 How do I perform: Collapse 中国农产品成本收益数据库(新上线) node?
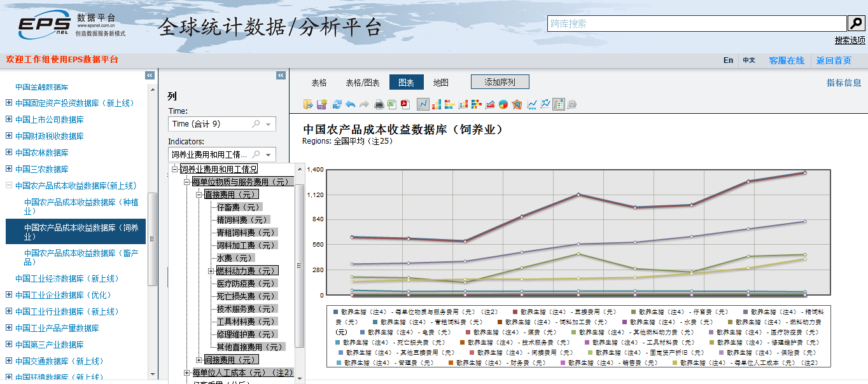coord(8,185)
